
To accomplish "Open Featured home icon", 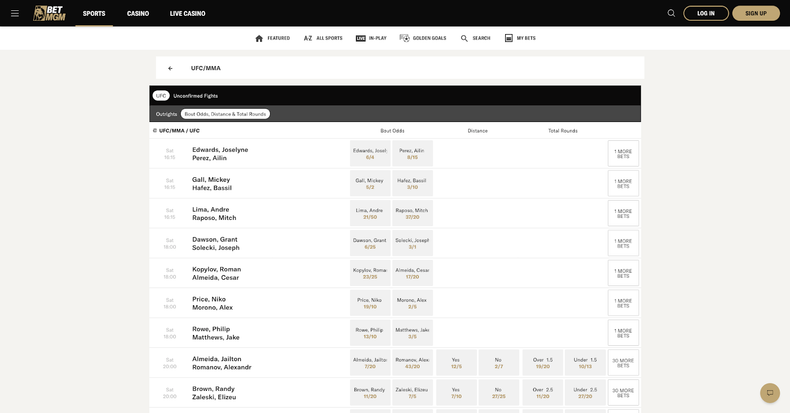I will point(260,38).
